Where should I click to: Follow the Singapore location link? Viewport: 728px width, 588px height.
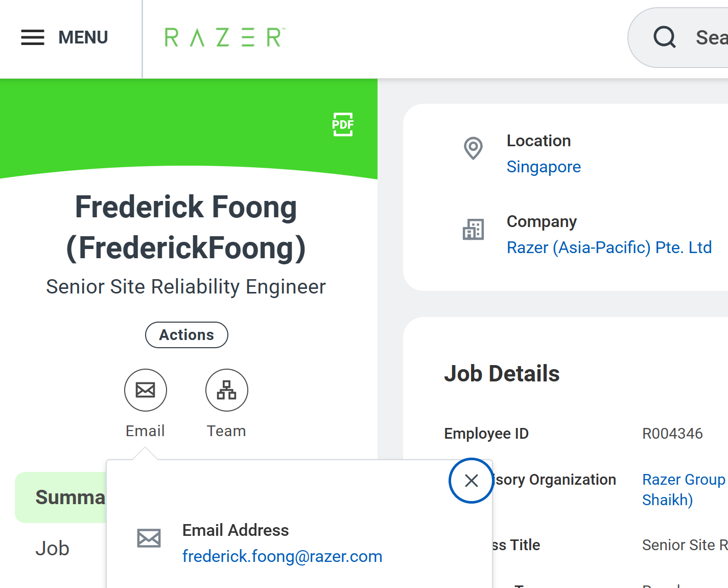[x=544, y=167]
